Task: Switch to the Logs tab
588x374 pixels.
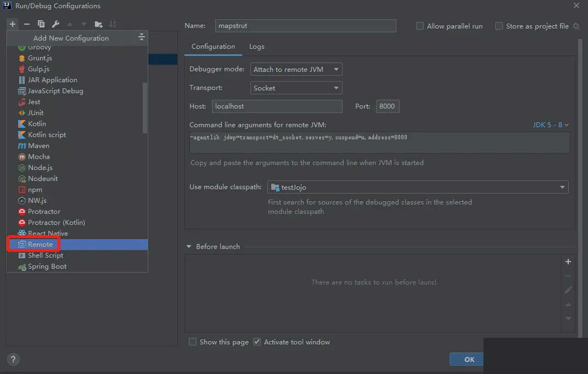Action: click(x=257, y=47)
